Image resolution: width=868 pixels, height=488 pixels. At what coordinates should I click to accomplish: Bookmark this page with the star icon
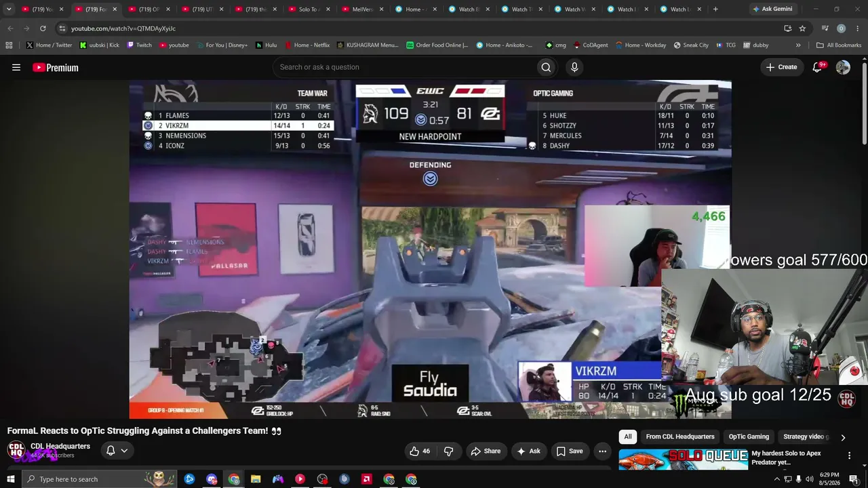pos(802,28)
